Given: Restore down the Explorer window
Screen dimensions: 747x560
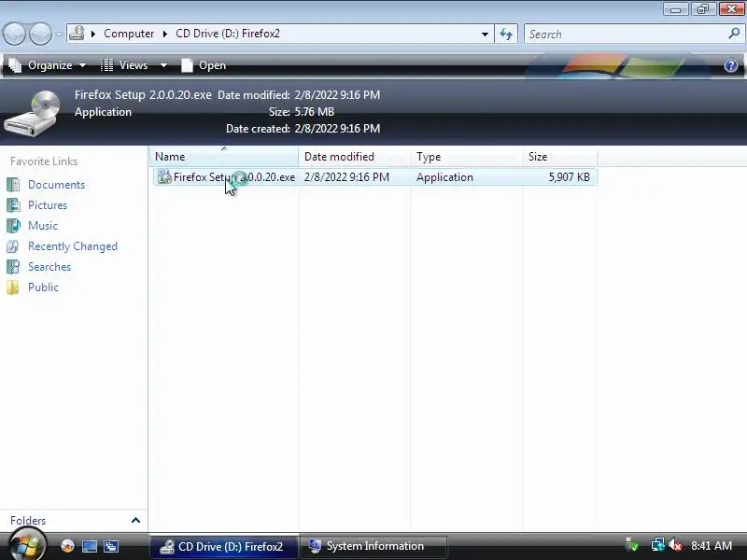Looking at the screenshot, I should (703, 9).
